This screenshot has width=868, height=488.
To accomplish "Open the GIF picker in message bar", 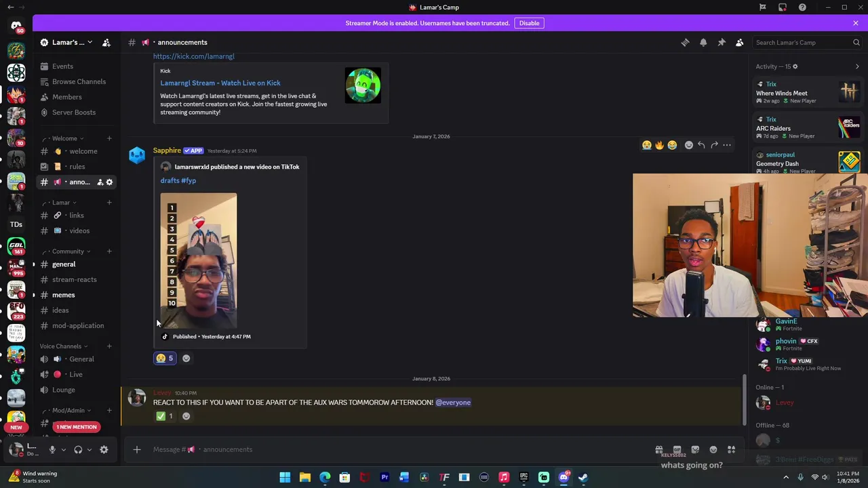I will [x=677, y=449].
